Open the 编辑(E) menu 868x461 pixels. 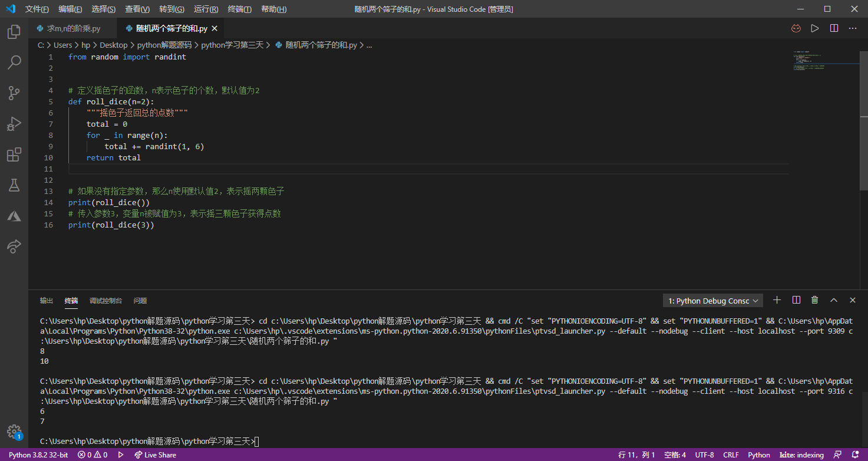(70, 9)
